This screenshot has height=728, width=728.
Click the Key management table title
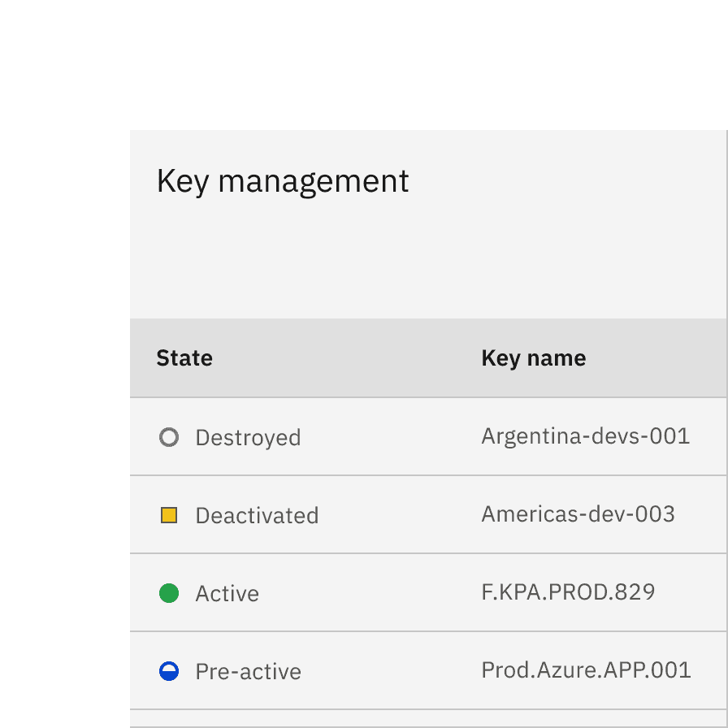click(283, 181)
